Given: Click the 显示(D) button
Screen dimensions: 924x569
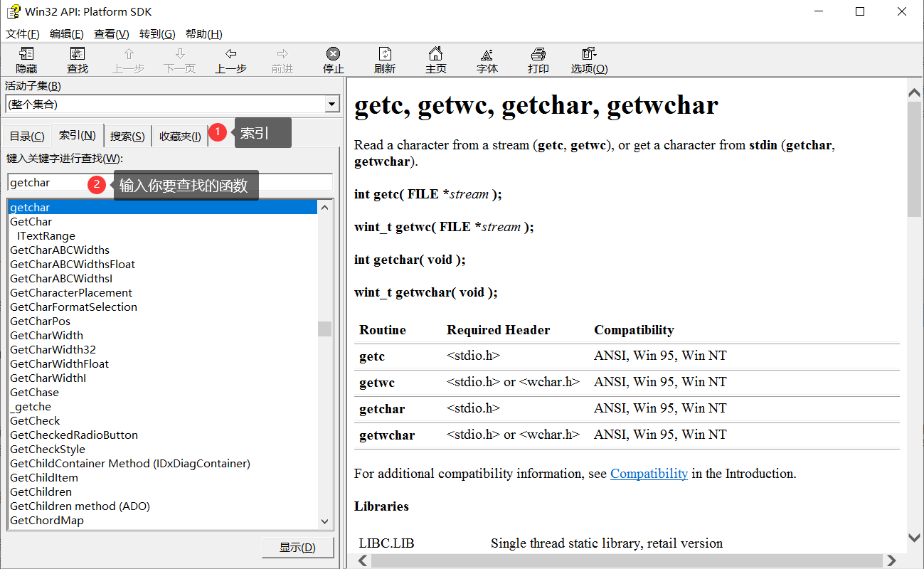Looking at the screenshot, I should click(x=297, y=548).
